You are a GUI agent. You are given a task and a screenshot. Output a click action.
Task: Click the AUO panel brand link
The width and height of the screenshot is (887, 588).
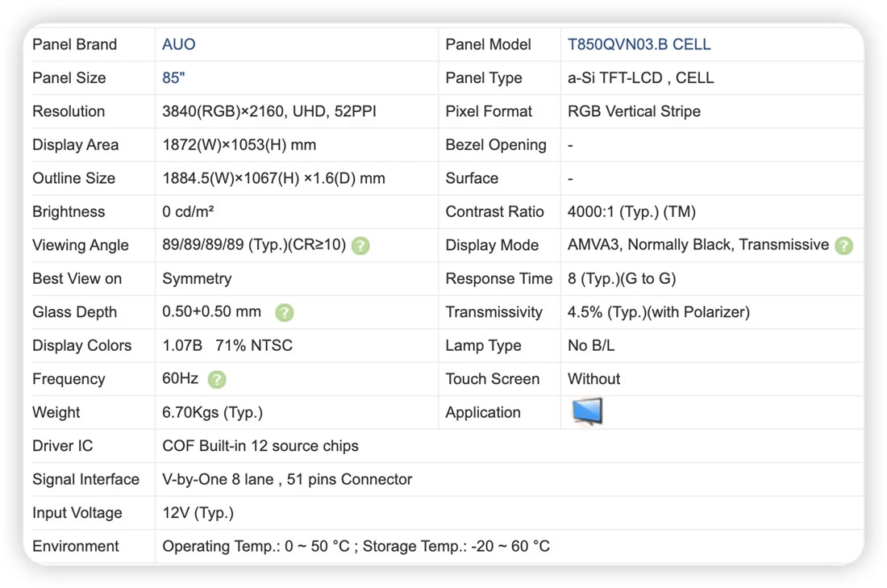pos(178,44)
